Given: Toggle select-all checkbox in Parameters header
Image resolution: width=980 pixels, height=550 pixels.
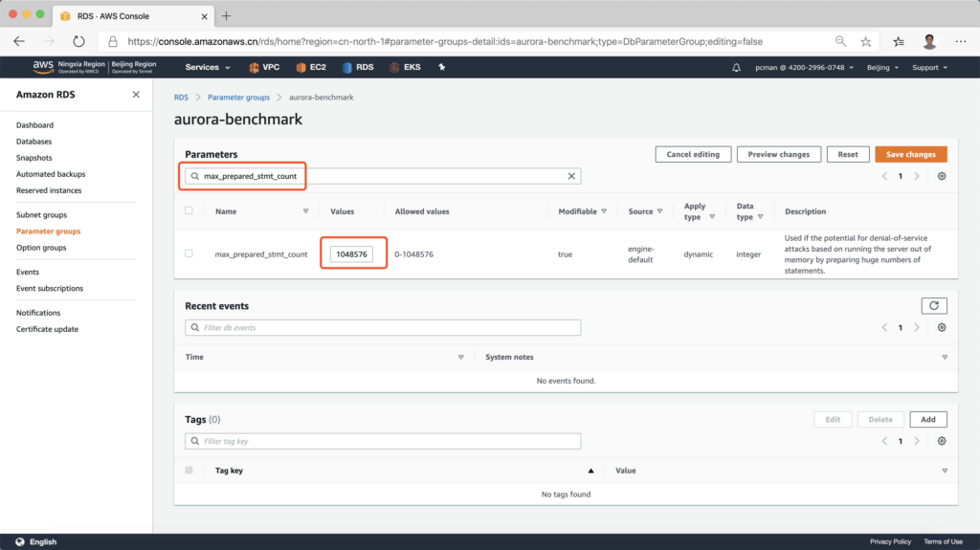Looking at the screenshot, I should coord(189,211).
